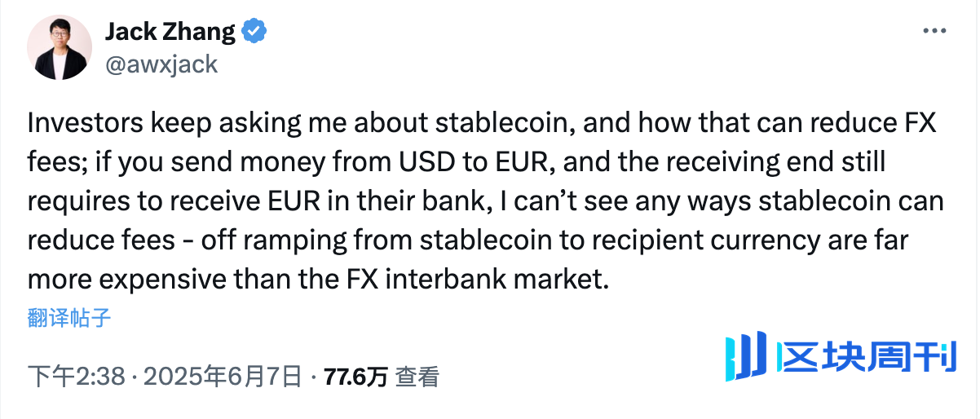Open the @awxjack handle link
Image resolution: width=980 pixels, height=419 pixels.
pyautogui.click(x=161, y=64)
